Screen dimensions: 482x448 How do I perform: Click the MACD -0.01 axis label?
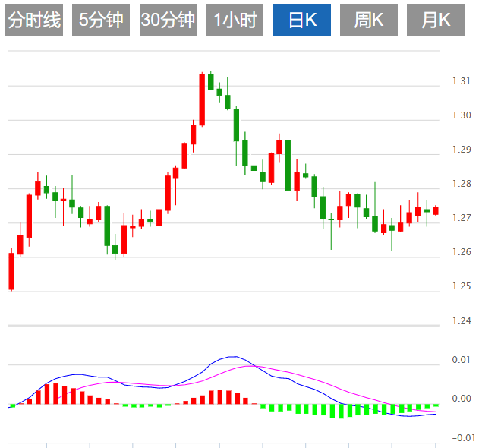tap(463, 438)
